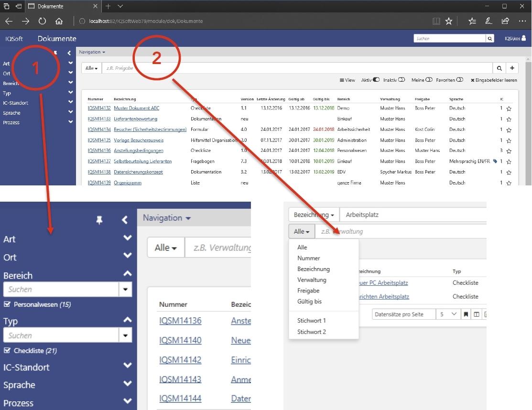Open the IQS\kos user account icon
Screen dimensions: 532x410
523,38
